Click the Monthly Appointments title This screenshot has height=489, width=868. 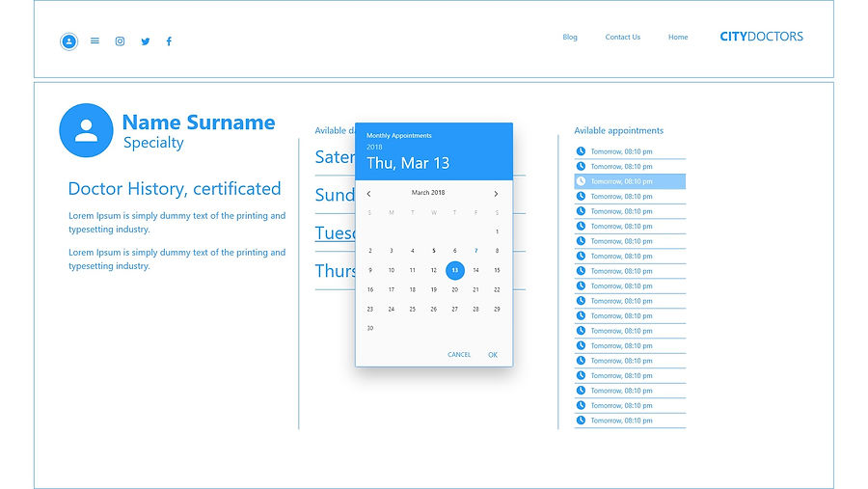tap(398, 135)
